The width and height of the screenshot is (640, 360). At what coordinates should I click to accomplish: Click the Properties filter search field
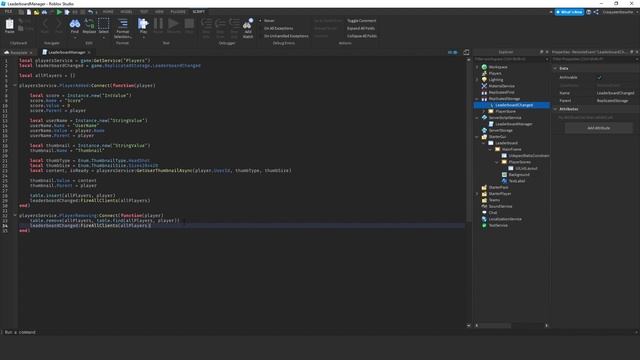point(596,60)
